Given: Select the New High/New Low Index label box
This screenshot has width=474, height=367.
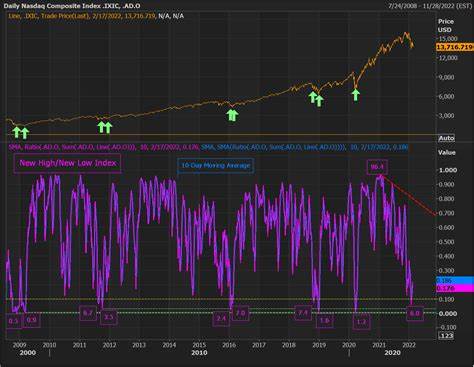Looking at the screenshot, I should click(x=67, y=163).
